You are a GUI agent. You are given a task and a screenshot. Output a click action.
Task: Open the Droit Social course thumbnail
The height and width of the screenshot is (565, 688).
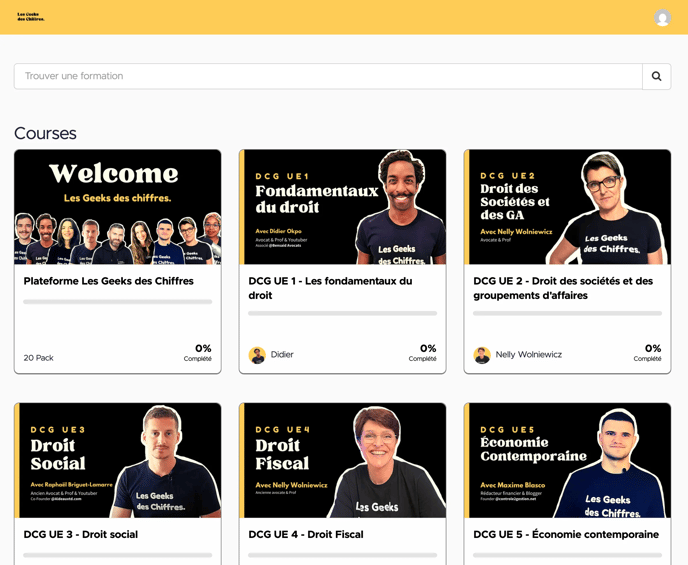tap(117, 460)
